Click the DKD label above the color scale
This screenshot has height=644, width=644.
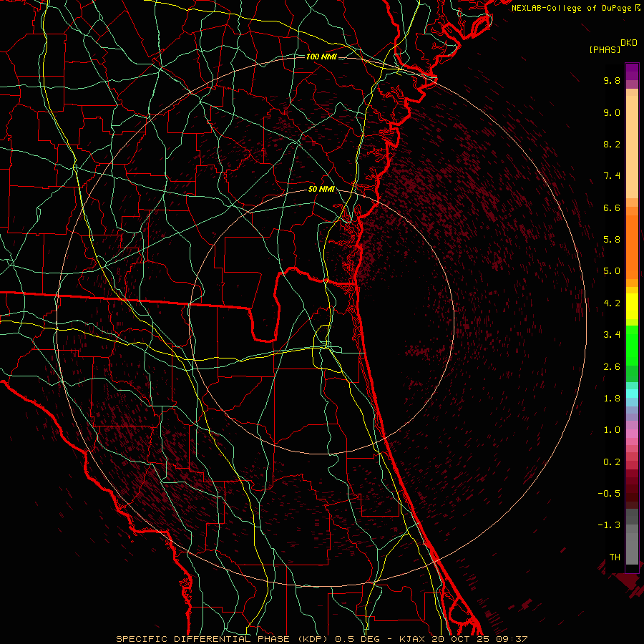point(629,43)
